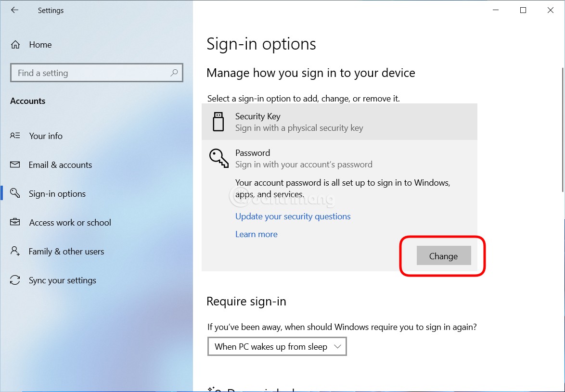Click the Learn more link
The width and height of the screenshot is (565, 392).
pyautogui.click(x=257, y=234)
